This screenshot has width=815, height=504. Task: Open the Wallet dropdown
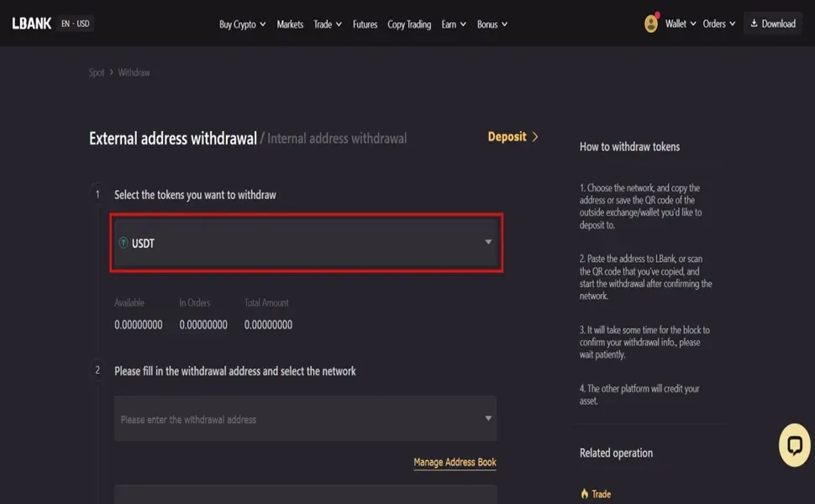[681, 24]
